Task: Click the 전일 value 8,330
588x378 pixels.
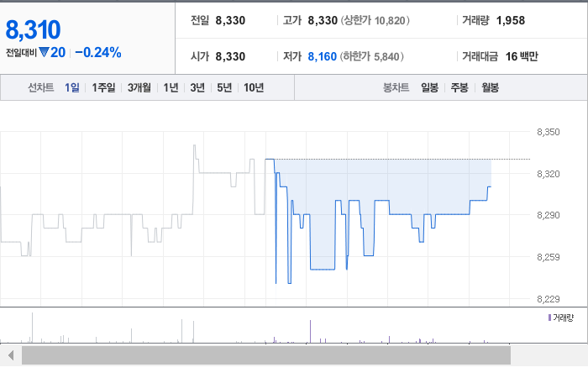Action: [230, 20]
